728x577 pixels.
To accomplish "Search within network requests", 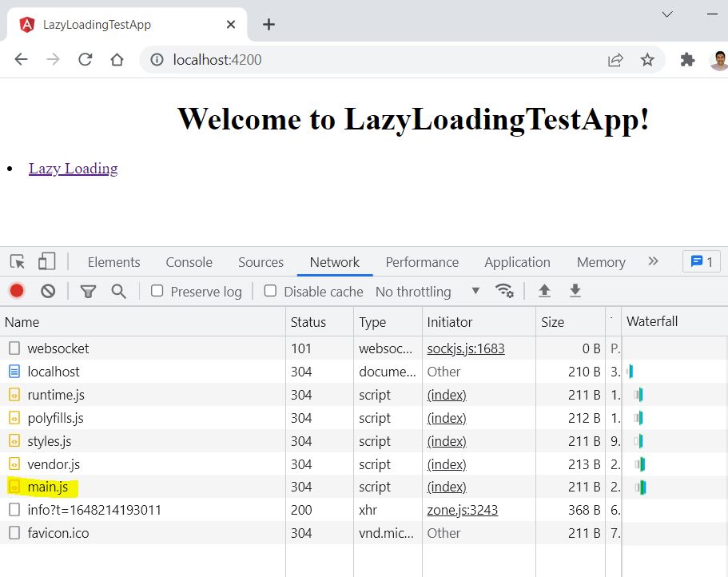I will tap(118, 291).
